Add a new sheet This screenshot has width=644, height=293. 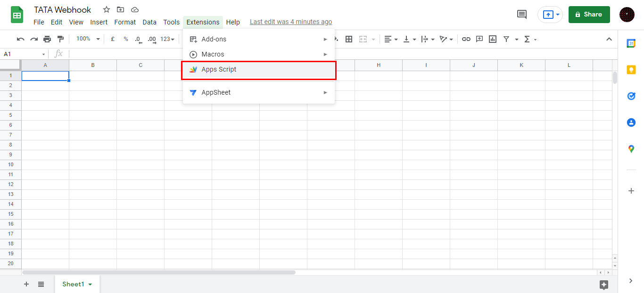click(26, 284)
